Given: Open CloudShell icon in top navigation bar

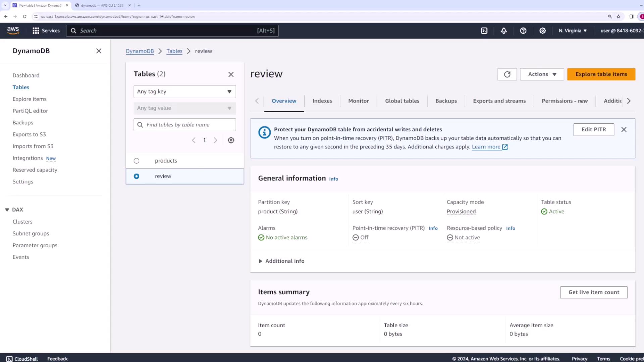Looking at the screenshot, I should (x=484, y=31).
